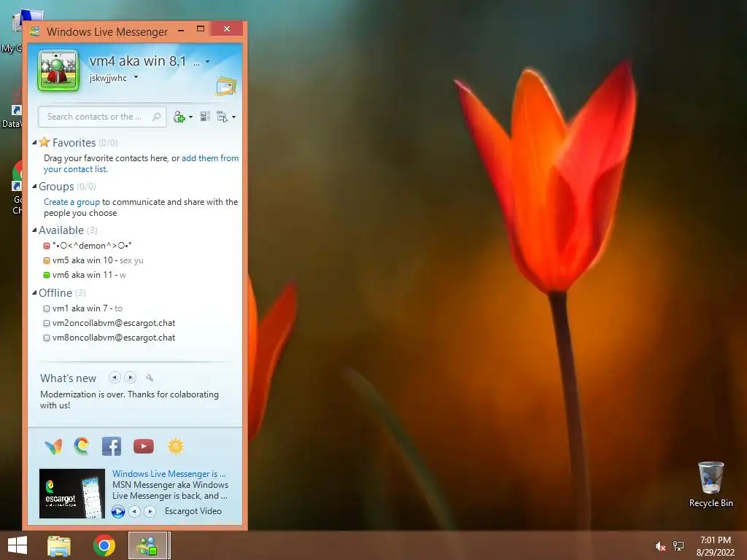Screen dimensions: 747x560
Task: Click the escargot video thumbnail
Action: pyautogui.click(x=72, y=494)
